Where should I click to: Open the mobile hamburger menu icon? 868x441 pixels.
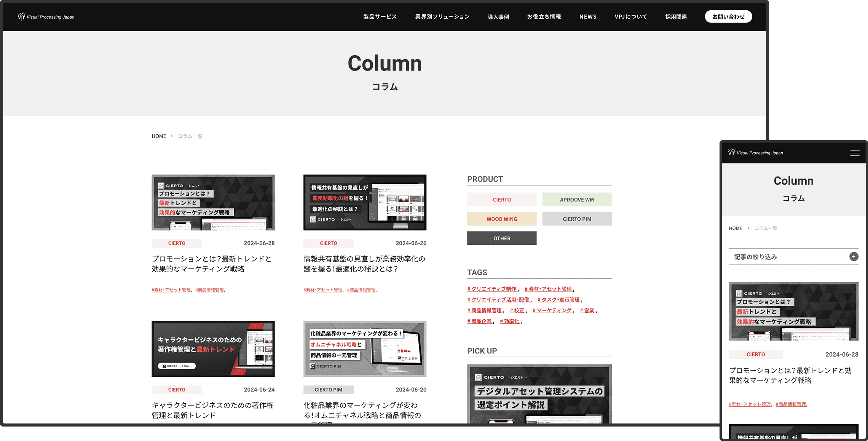(855, 153)
